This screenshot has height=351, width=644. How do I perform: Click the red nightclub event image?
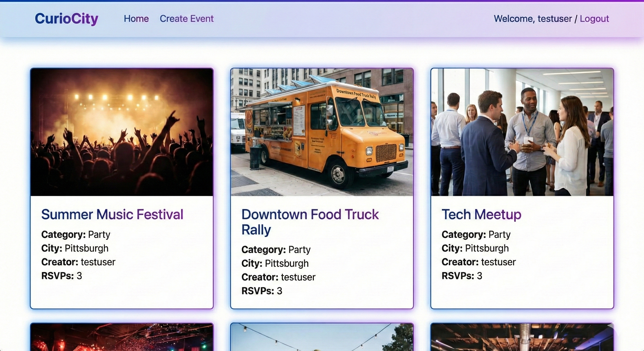click(122, 337)
